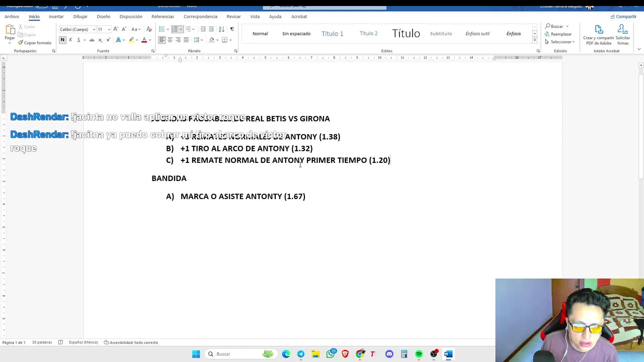The width and height of the screenshot is (644, 362).
Task: Justify paragraph text
Action: click(186, 40)
